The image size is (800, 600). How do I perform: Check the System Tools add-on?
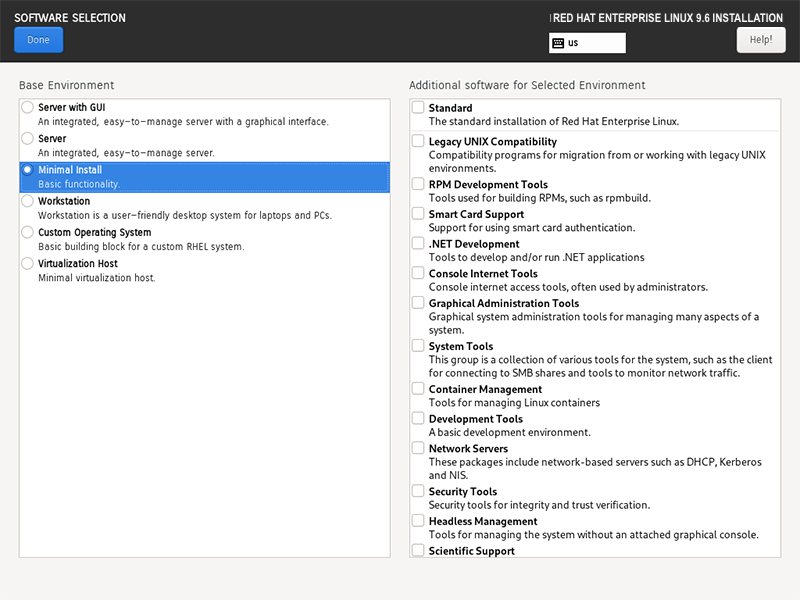(418, 346)
